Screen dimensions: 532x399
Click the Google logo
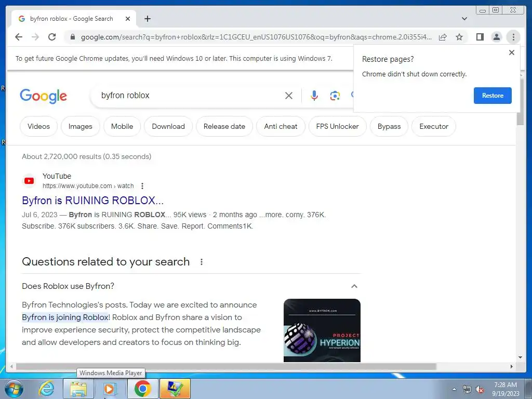coord(44,96)
